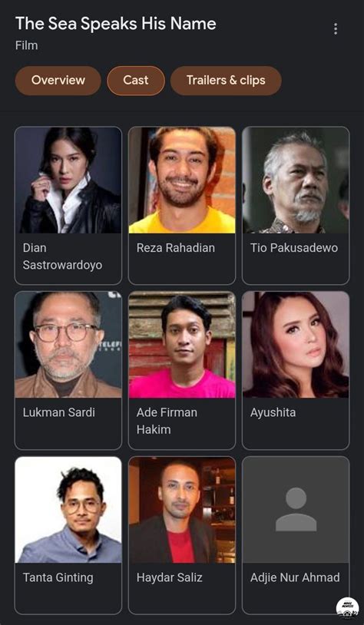Open Haydar Saliz's picture
Viewport: 364px width, 625px height.
click(x=182, y=510)
